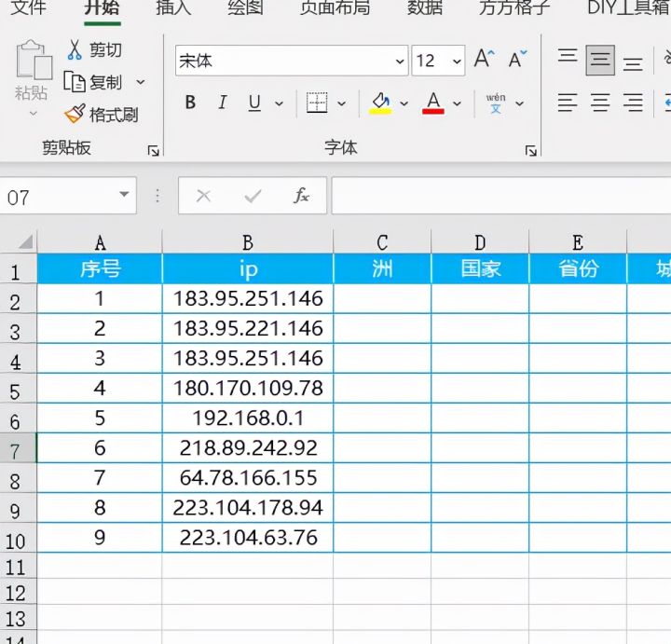The height and width of the screenshot is (644, 671).
Task: Apply yellow fill color bucket
Action: point(380,103)
